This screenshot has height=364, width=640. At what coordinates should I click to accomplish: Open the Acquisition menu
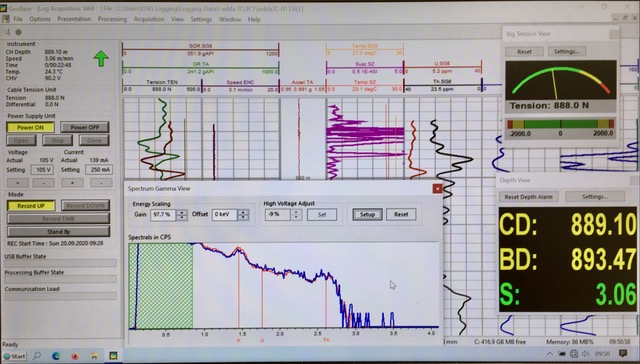tap(149, 19)
